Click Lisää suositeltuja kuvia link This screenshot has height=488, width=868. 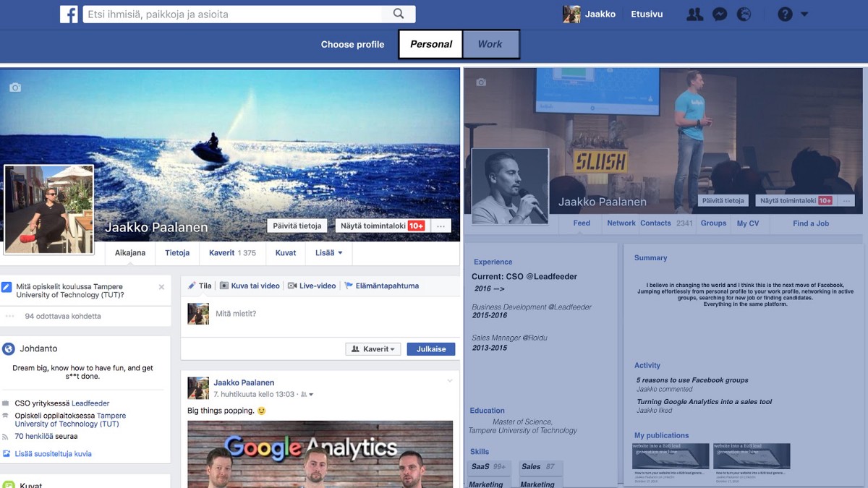53,454
